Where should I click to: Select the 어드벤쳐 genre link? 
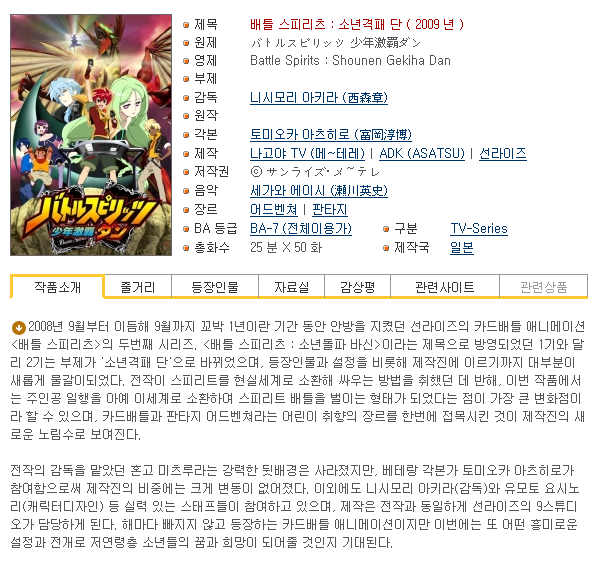(274, 209)
